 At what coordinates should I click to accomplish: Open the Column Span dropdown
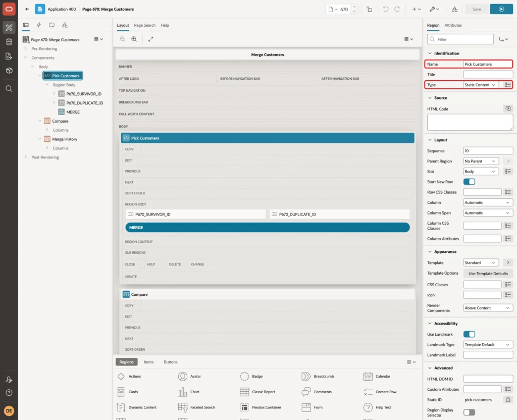(x=488, y=213)
